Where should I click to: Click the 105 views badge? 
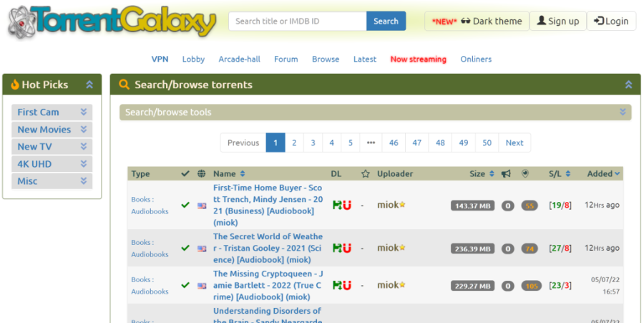point(532,286)
